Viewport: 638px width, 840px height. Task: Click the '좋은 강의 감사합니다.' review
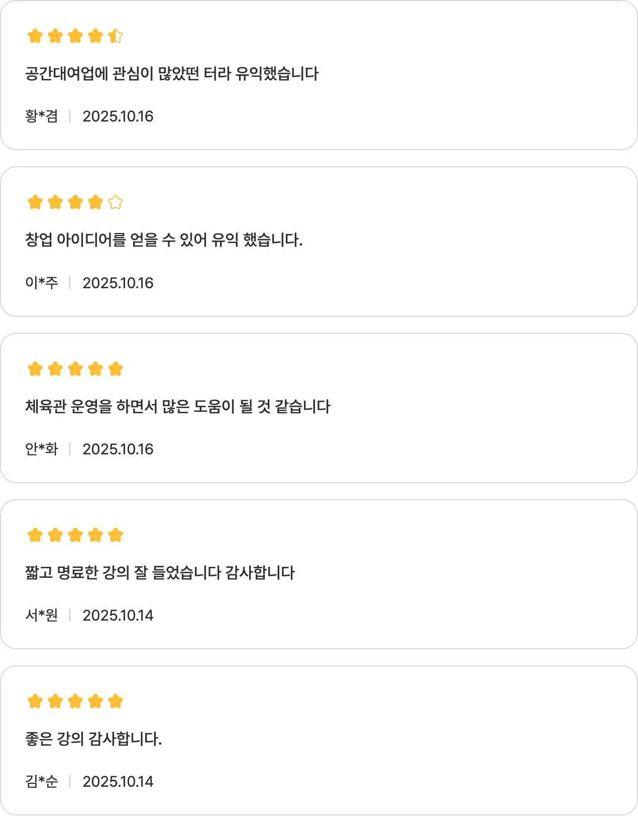point(93,739)
